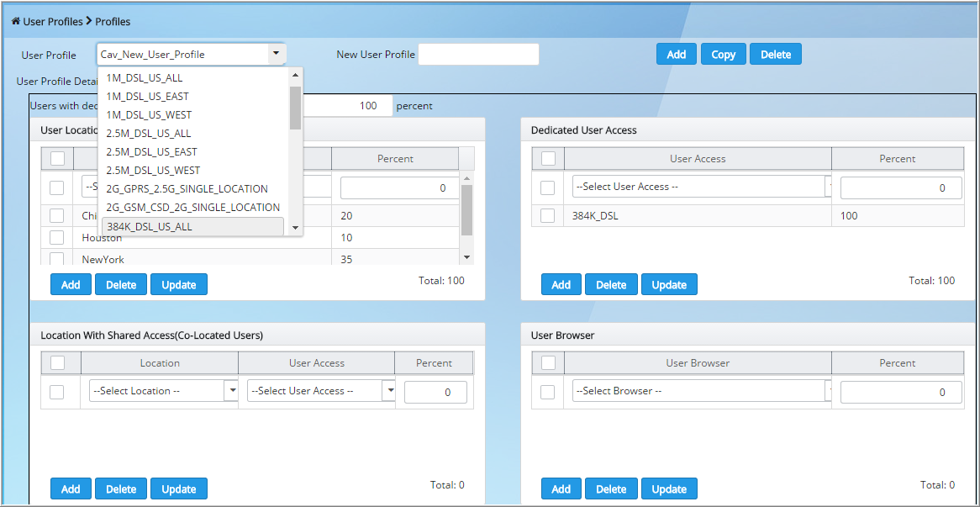Pick 384K_DSL_US_ALL in the dropdown list
Viewport: 980px width, 507px height.
tap(150, 227)
